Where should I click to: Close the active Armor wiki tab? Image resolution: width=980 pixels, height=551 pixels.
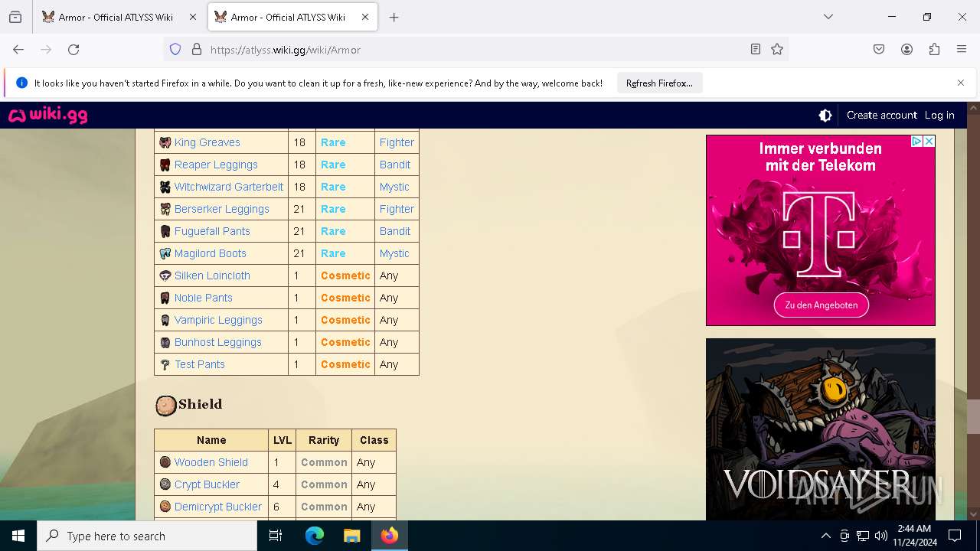pos(365,17)
